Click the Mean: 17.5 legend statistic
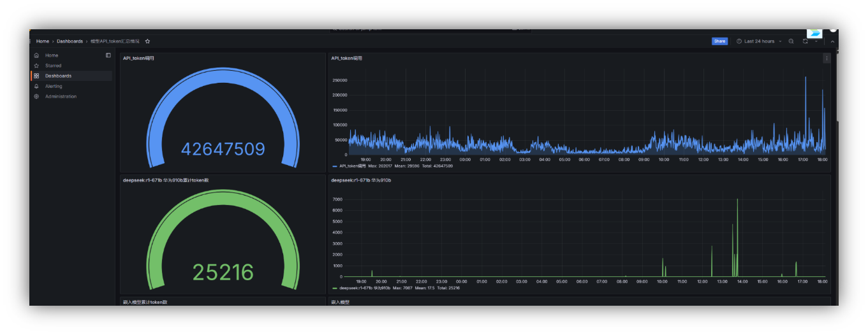868x335 pixels. (426, 288)
